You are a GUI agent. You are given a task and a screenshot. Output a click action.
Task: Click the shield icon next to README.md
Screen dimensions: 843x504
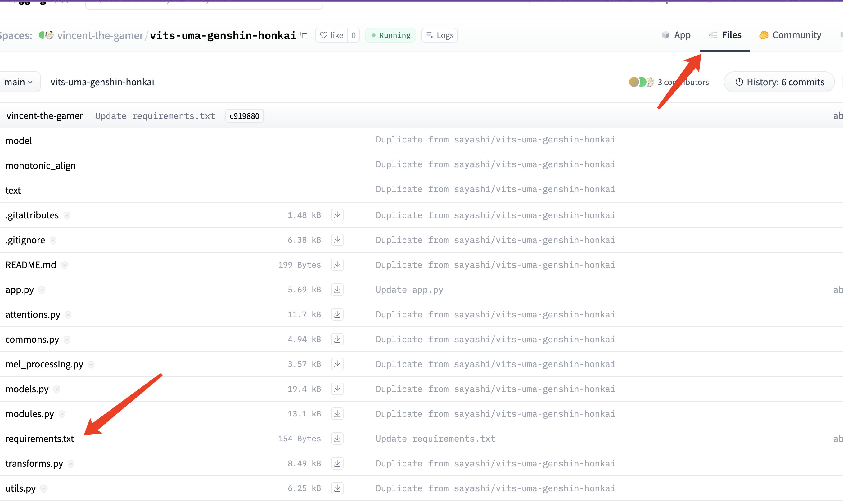64,265
